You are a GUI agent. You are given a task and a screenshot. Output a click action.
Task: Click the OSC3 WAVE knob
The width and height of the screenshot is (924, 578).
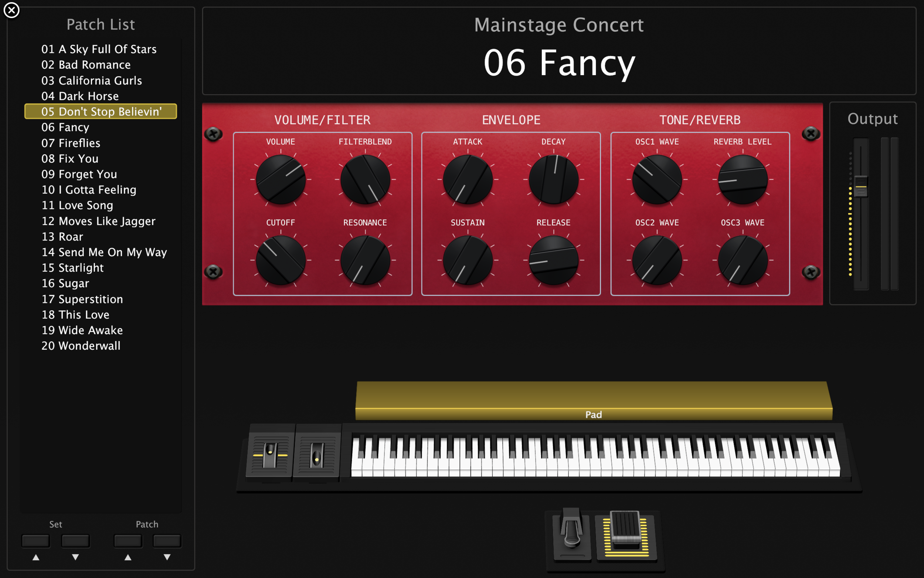tap(743, 260)
